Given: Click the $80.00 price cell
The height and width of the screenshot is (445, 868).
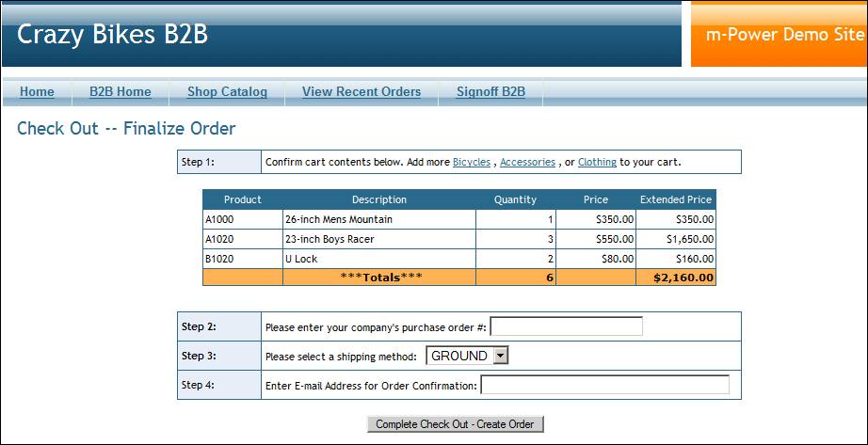Looking at the screenshot, I should pos(596,259).
